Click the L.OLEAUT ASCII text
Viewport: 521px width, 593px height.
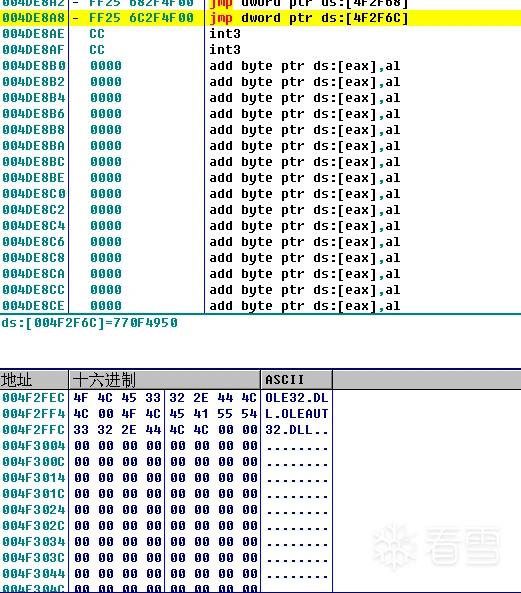point(297,414)
